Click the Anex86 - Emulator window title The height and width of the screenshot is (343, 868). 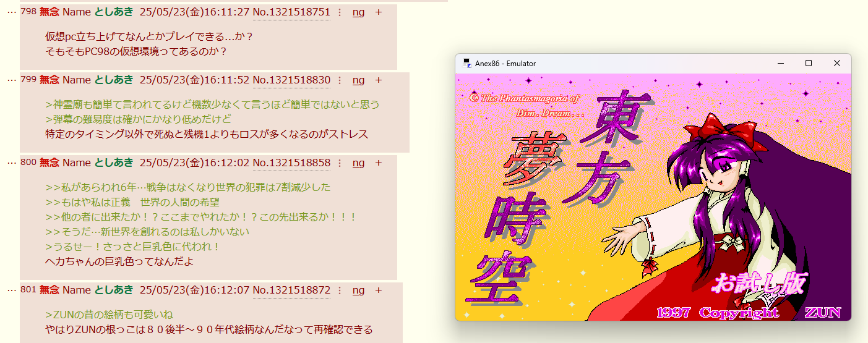tap(505, 64)
